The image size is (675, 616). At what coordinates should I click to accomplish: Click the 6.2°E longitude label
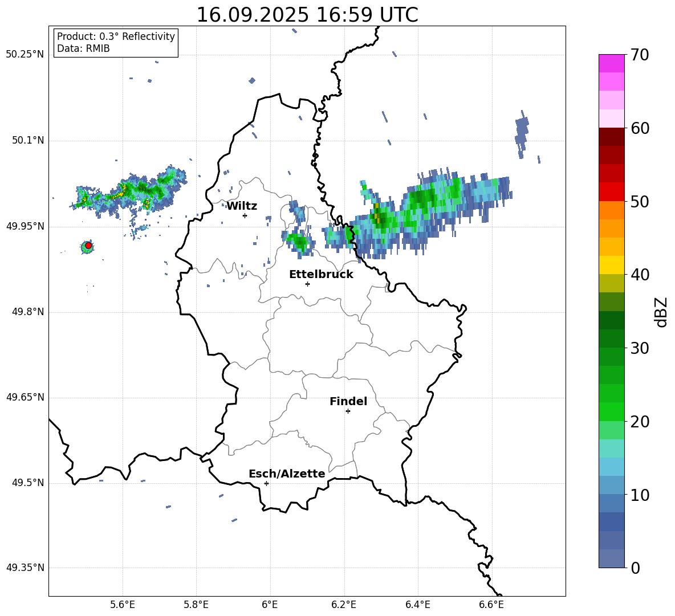344,605
